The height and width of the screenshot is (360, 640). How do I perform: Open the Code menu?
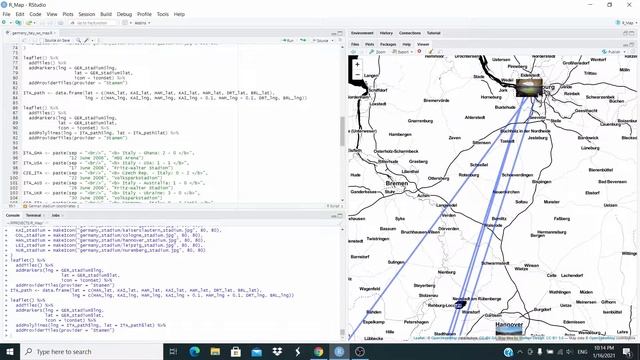point(35,14)
